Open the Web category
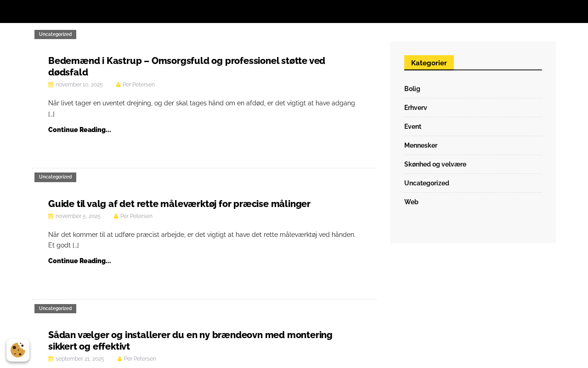 tap(411, 202)
